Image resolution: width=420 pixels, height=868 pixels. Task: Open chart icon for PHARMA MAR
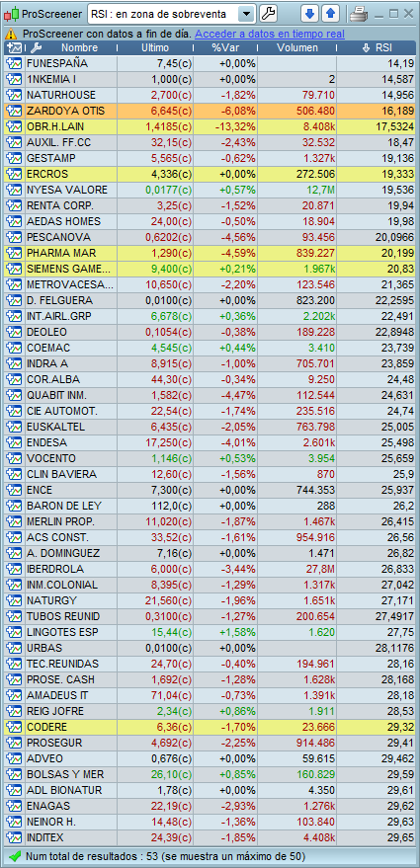tap(13, 254)
